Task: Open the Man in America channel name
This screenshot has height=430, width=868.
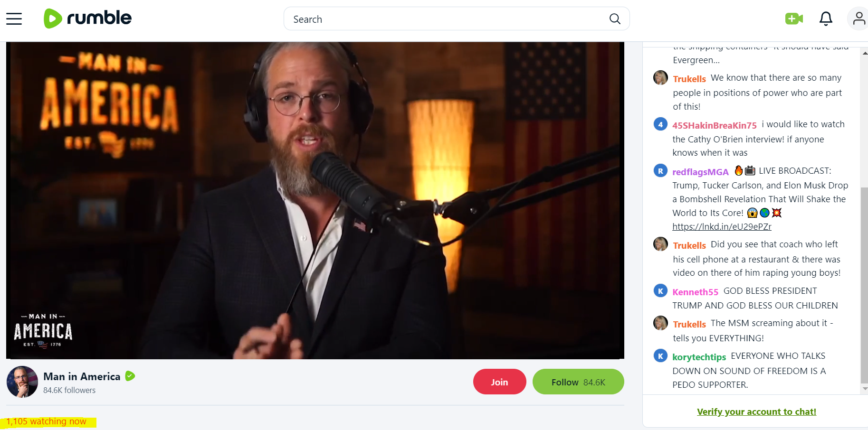Action: [x=82, y=376]
